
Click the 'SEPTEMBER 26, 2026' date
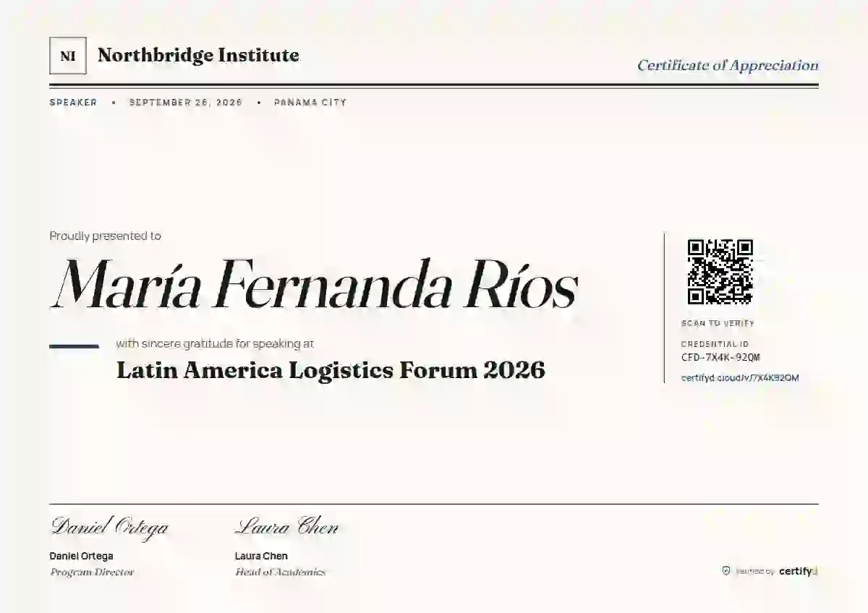point(186,103)
